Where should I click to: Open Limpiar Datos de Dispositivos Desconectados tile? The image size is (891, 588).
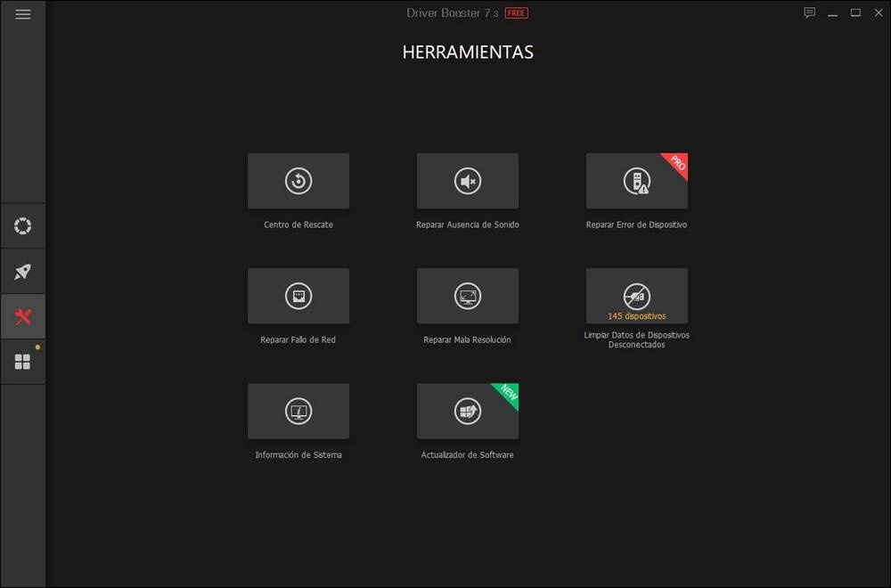tap(637, 296)
